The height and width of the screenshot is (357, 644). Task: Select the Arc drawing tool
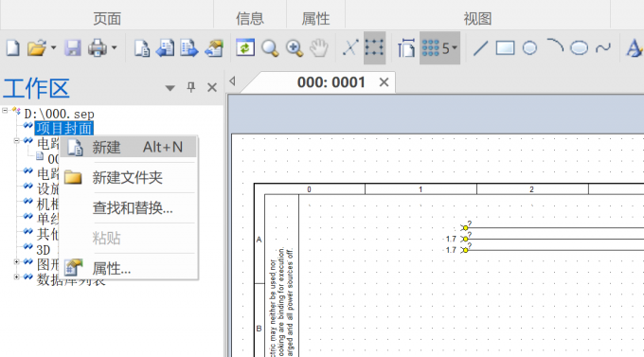pyautogui.click(x=555, y=45)
